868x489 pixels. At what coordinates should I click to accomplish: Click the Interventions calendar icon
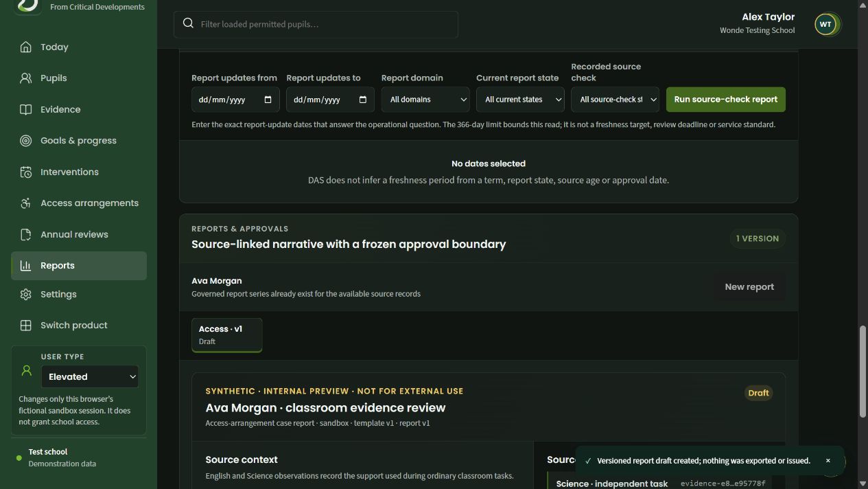(x=26, y=172)
